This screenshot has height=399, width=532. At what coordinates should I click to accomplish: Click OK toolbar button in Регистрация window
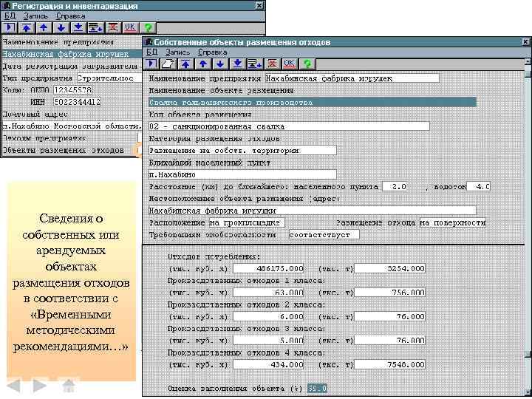130,27
